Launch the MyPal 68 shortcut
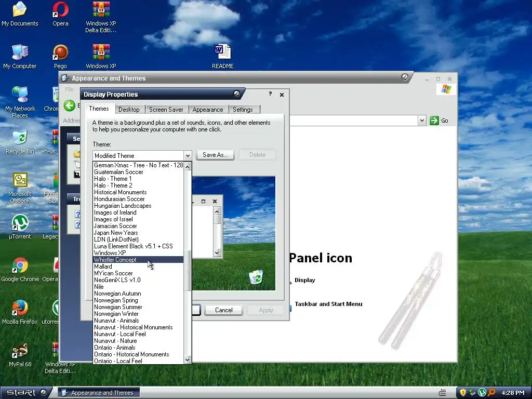 [20, 354]
